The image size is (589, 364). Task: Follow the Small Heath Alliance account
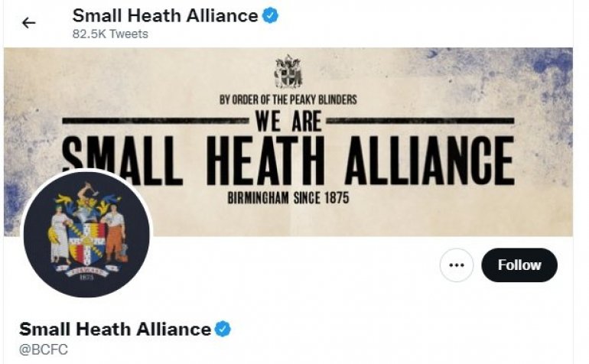tap(519, 265)
